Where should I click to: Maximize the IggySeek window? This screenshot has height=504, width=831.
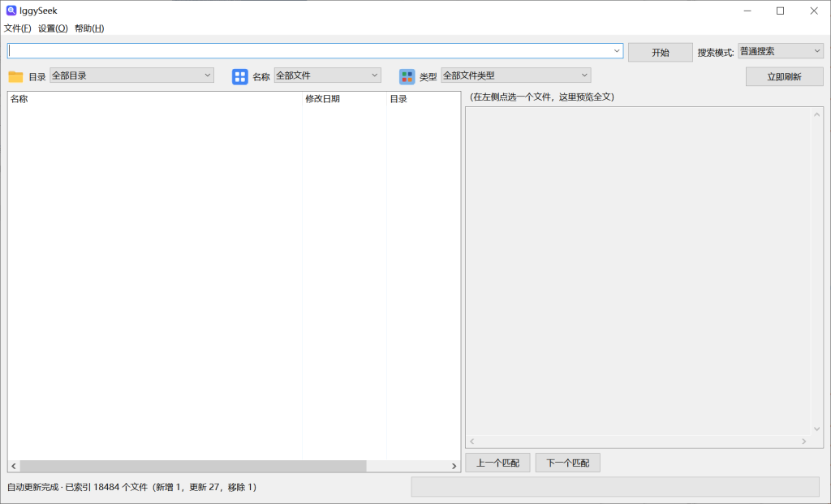pos(780,11)
